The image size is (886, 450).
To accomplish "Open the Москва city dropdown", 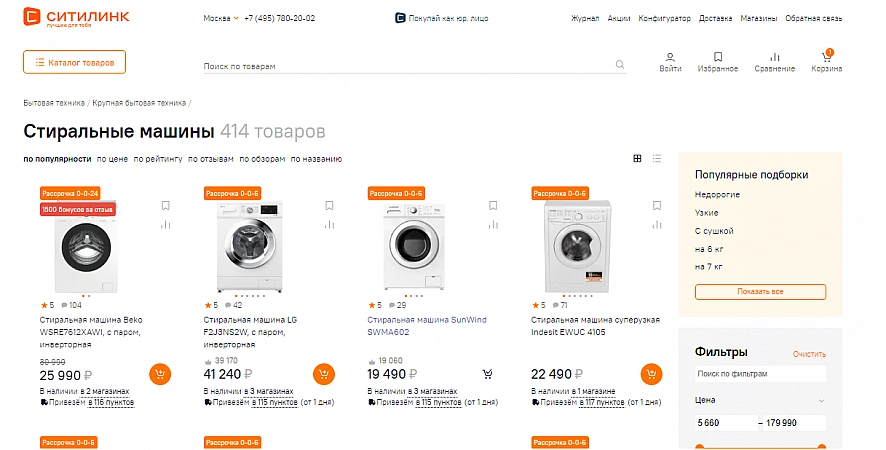I will (221, 18).
